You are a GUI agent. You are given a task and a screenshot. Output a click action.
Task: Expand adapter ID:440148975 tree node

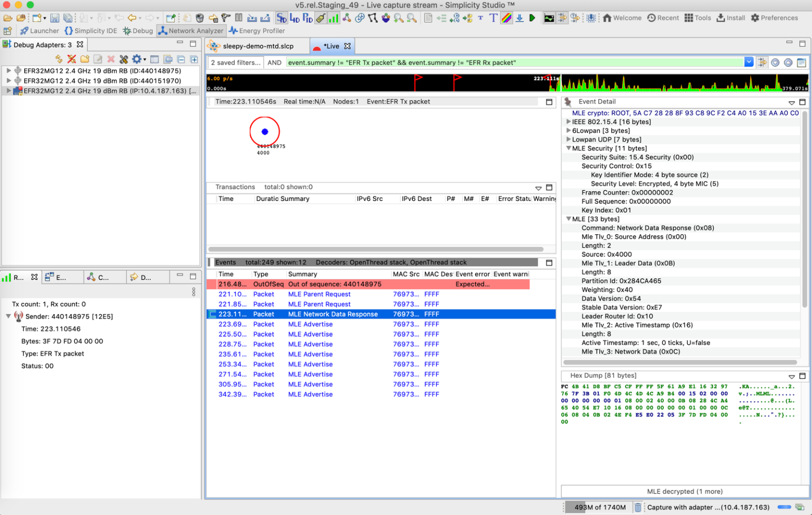point(8,71)
